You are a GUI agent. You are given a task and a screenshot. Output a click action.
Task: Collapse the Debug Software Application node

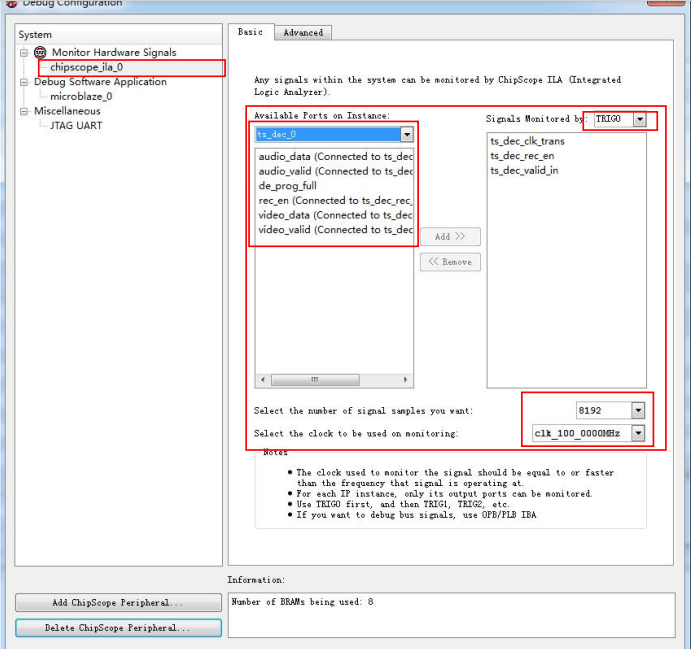click(x=25, y=82)
